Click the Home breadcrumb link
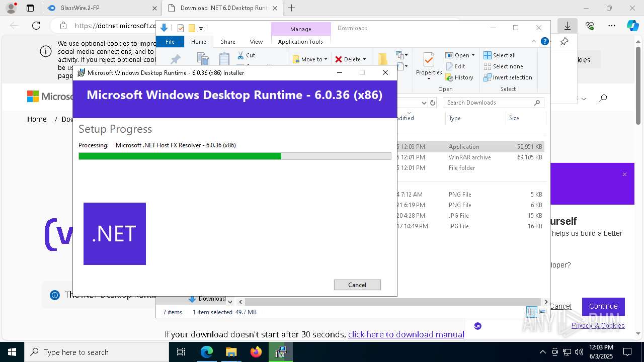Image resolution: width=644 pixels, height=362 pixels. click(x=37, y=119)
